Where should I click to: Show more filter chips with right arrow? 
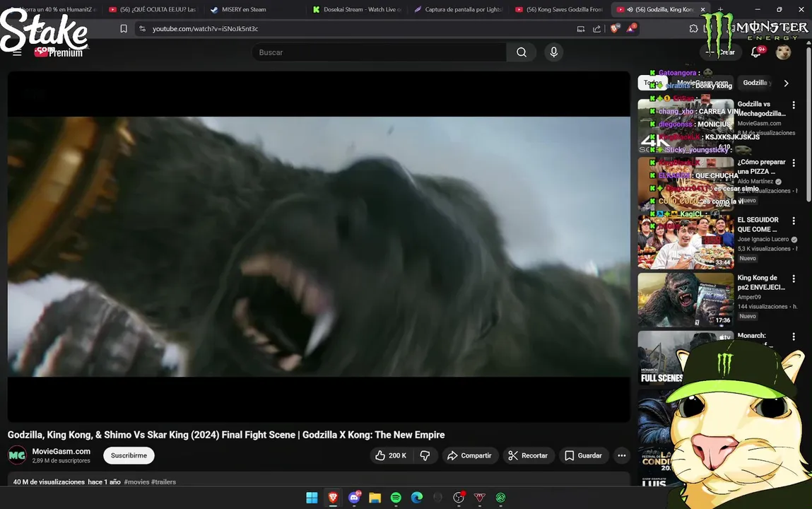pyautogui.click(x=786, y=83)
